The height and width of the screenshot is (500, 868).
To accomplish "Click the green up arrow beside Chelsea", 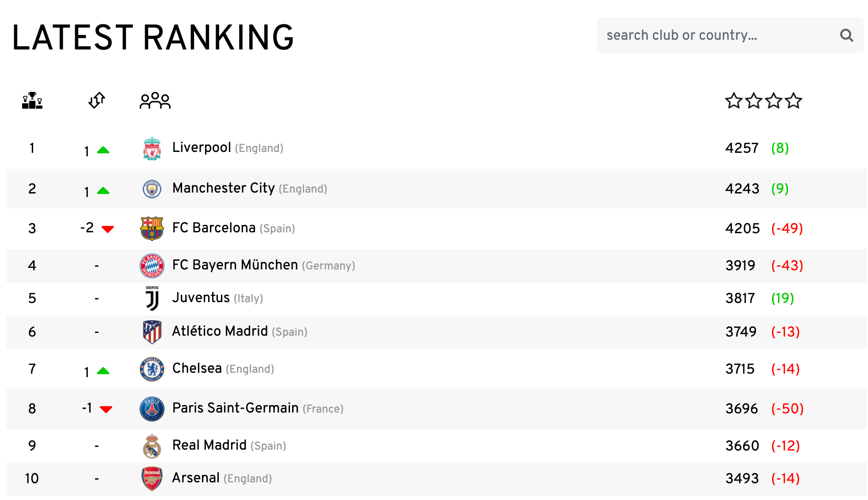I will pos(104,371).
